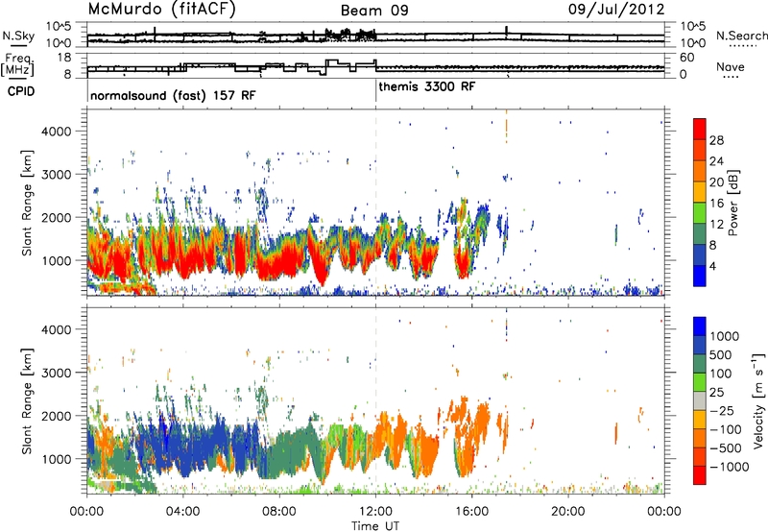768x532 pixels.
Task: Click the 'Time UT' axis label
Action: click(375, 526)
